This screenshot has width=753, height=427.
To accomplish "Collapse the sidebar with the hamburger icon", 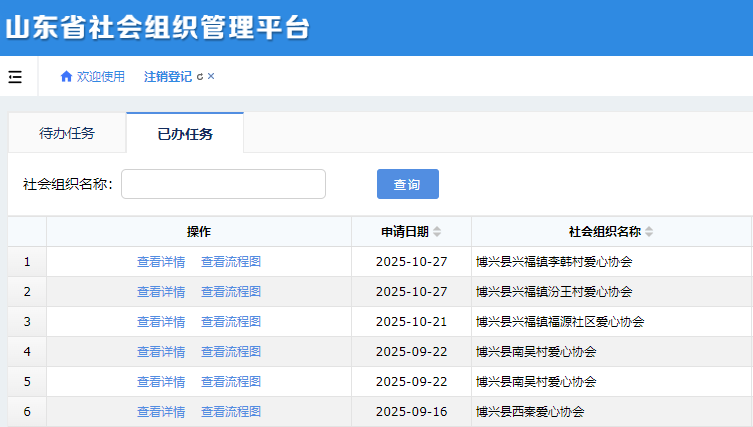I will click(x=15, y=77).
